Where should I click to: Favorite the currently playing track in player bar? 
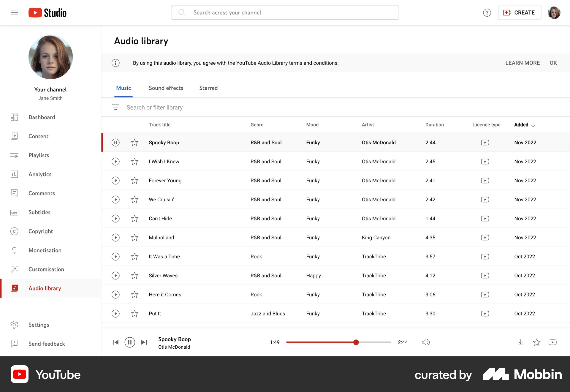coord(536,342)
